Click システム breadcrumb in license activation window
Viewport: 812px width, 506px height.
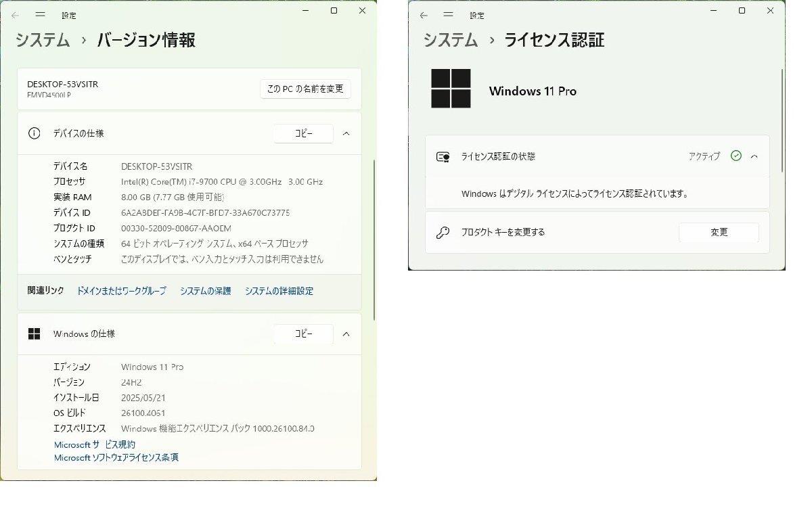451,40
